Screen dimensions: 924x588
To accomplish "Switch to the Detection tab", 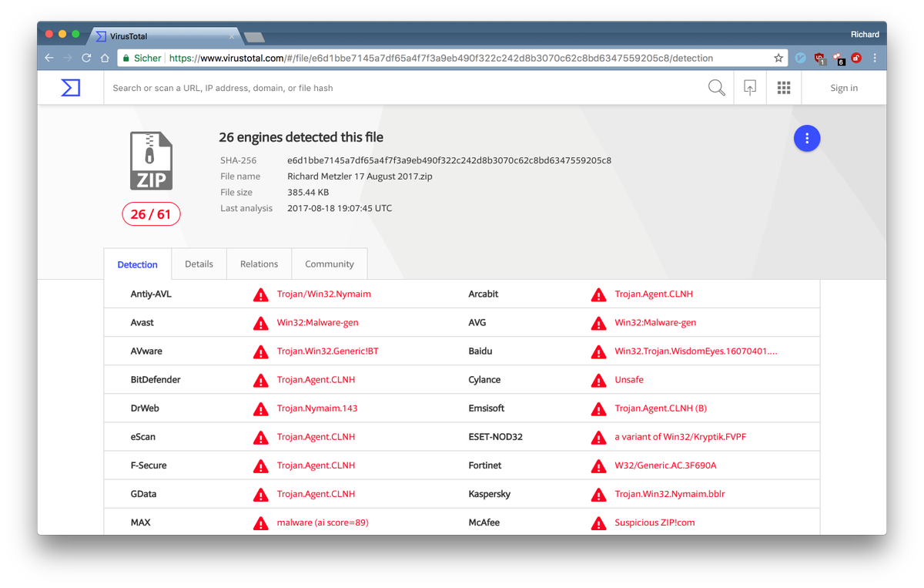I will click(x=138, y=264).
